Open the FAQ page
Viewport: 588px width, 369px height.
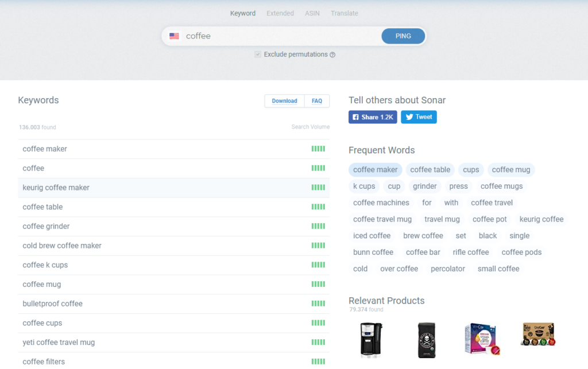(x=317, y=100)
